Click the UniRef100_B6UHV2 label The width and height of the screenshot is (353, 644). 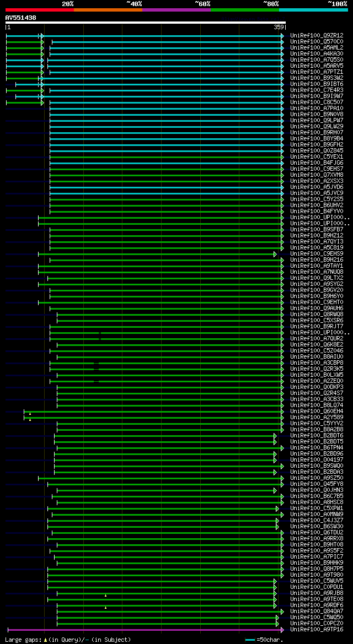click(317, 205)
